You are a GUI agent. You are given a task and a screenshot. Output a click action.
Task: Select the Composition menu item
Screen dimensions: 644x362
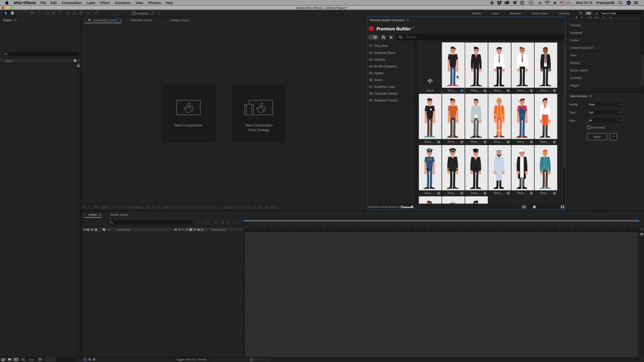(x=72, y=3)
